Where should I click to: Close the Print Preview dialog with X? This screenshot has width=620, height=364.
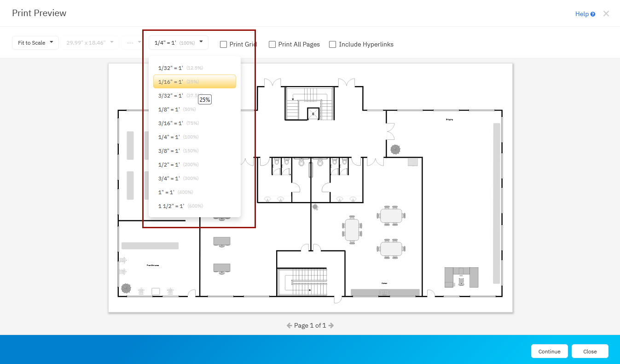point(606,14)
